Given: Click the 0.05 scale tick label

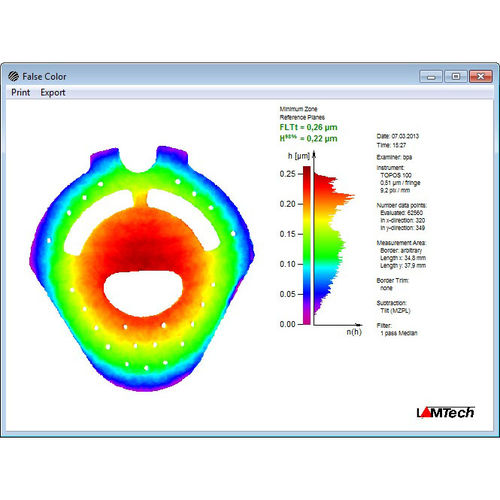Looking at the screenshot, I should 288,294.
